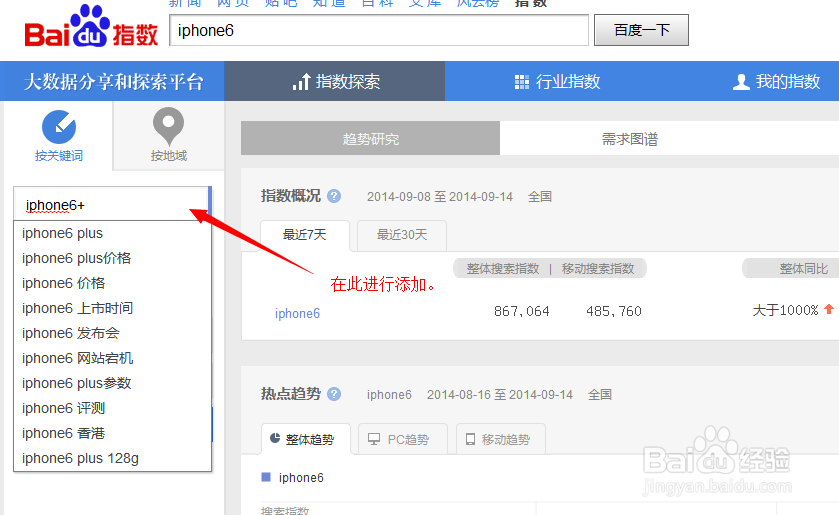
Task: Select the PC趋势 tab
Action: [402, 439]
